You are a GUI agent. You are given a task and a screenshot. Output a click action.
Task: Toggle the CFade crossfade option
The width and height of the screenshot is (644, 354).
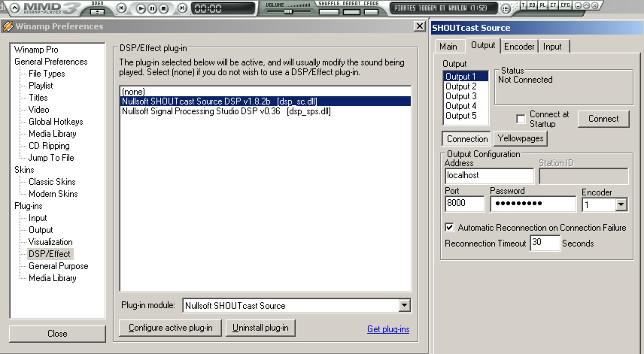[371, 11]
